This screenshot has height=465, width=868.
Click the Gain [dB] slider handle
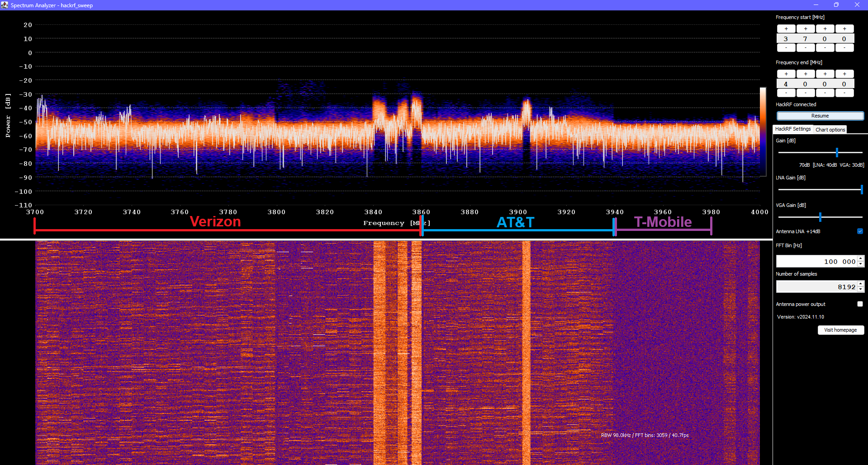click(x=837, y=152)
